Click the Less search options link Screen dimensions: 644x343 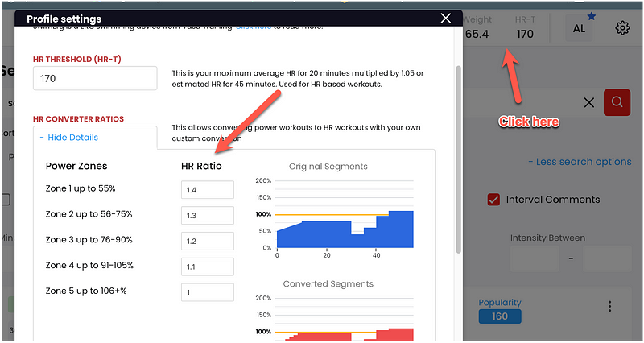click(x=580, y=162)
